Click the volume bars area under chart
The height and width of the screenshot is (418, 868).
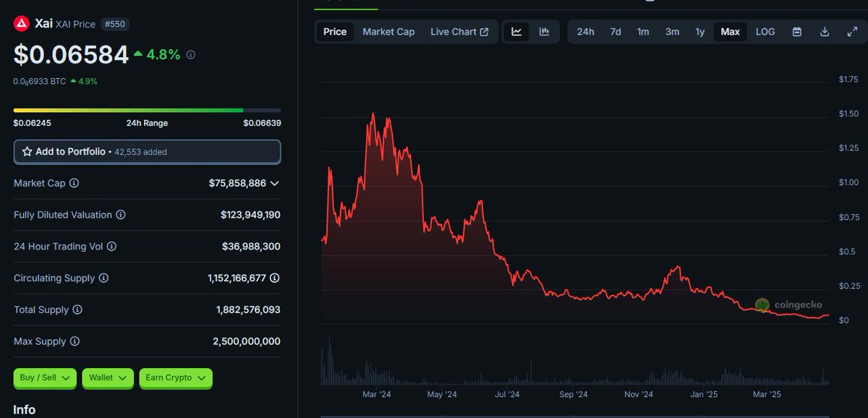pos(575,360)
